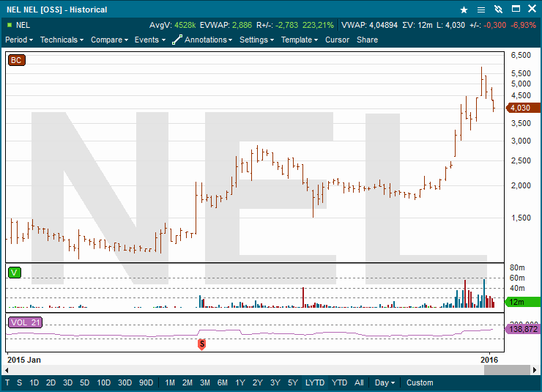This screenshot has width=542, height=392.
Task: Click the -6,93% change value
Action: tap(524, 25)
